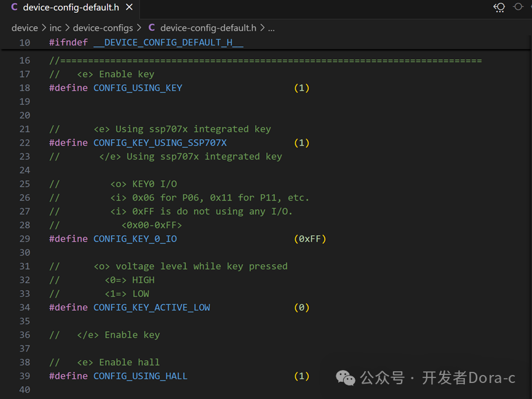This screenshot has width=532, height=399.
Task: Click the CONFIG_KEY_USING_SSP707X macro name
Action: 160,142
